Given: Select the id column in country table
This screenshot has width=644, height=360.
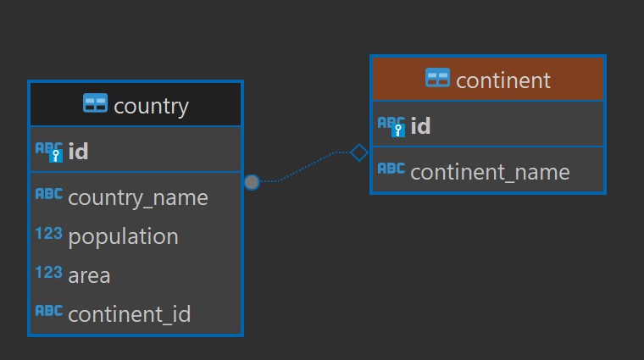Looking at the screenshot, I should tap(79, 152).
